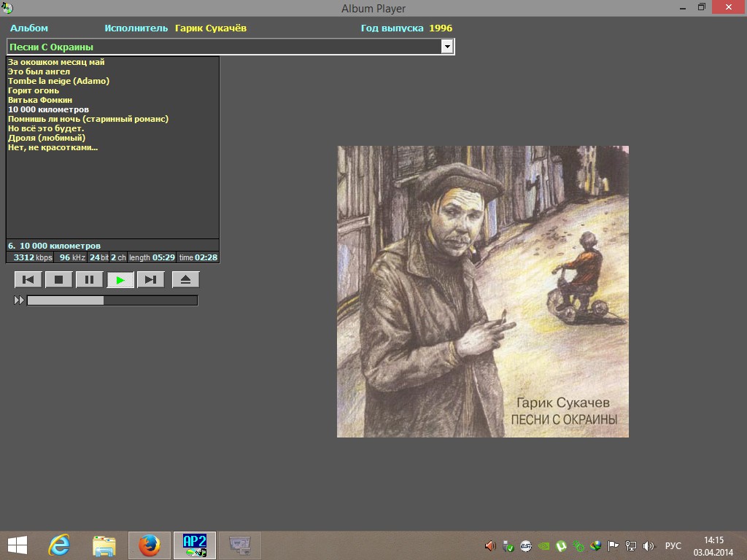Select track Нет, не красотками...
Image resolution: width=747 pixels, height=560 pixels.
tap(53, 147)
